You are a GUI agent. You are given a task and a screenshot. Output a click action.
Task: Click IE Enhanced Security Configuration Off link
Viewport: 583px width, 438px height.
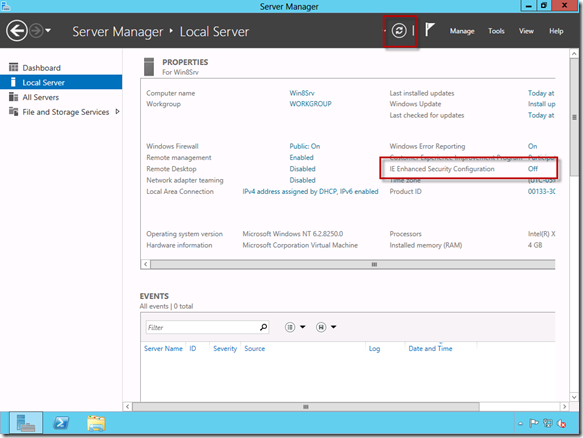coord(533,169)
